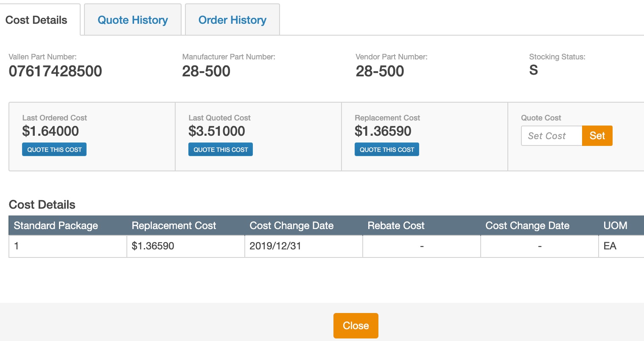Click the Stocking Status value S
The height and width of the screenshot is (341, 644).
(x=533, y=70)
